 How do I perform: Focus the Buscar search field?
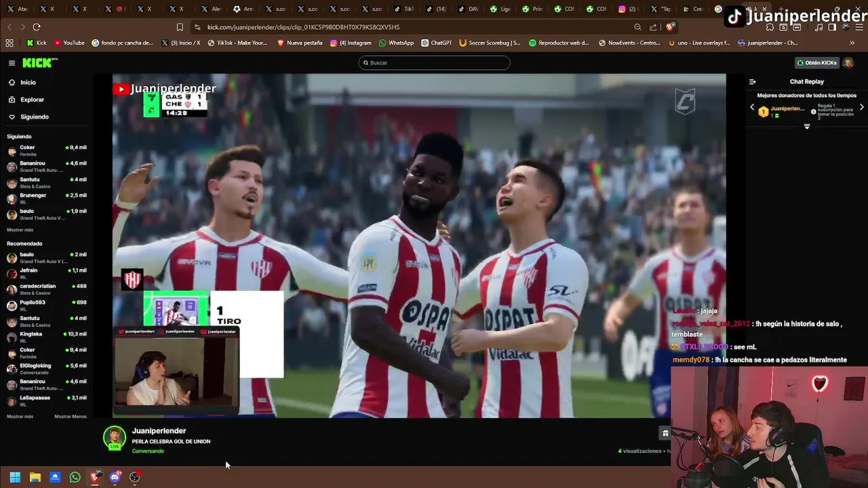[434, 63]
